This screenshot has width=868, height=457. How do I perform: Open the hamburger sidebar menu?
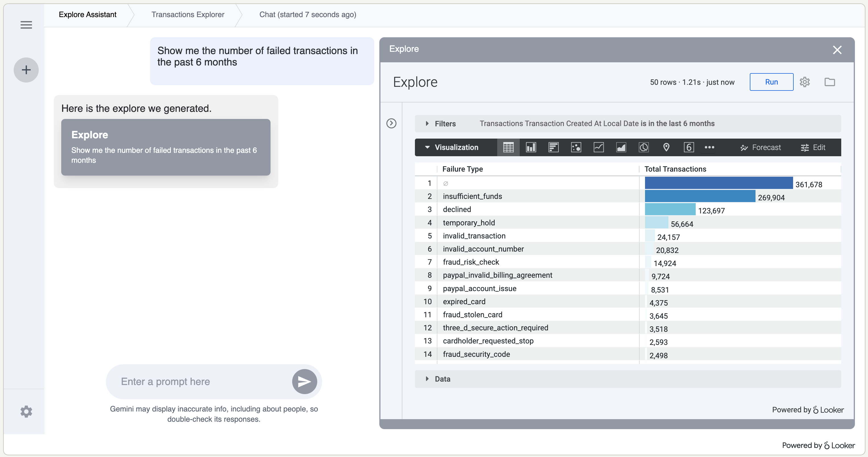click(26, 25)
